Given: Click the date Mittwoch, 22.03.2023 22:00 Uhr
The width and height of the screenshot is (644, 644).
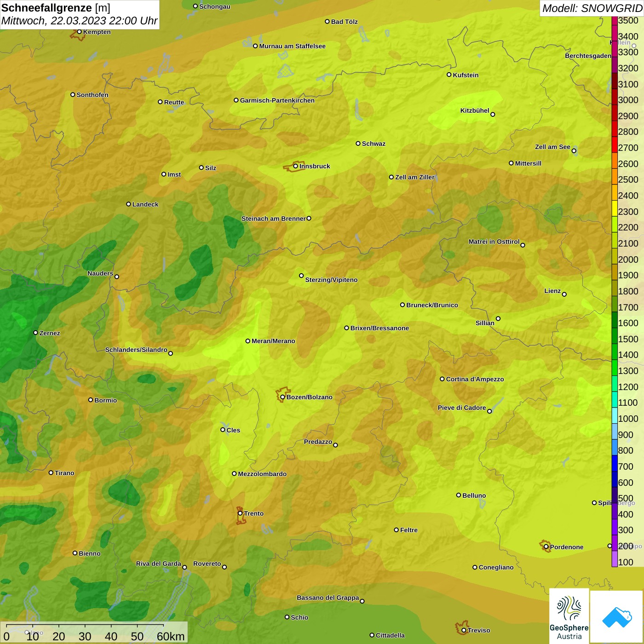Looking at the screenshot, I should click(x=79, y=21).
